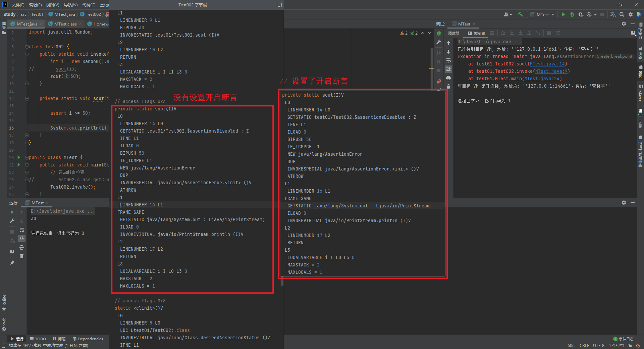
Task: Open the View menu
Action: pyautogui.click(x=53, y=5)
